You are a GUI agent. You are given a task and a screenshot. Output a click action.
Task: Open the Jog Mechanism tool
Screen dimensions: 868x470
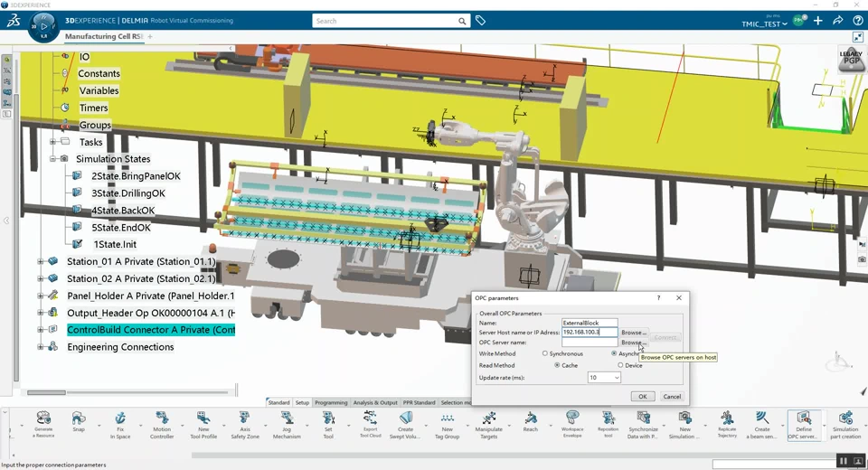coord(287,424)
